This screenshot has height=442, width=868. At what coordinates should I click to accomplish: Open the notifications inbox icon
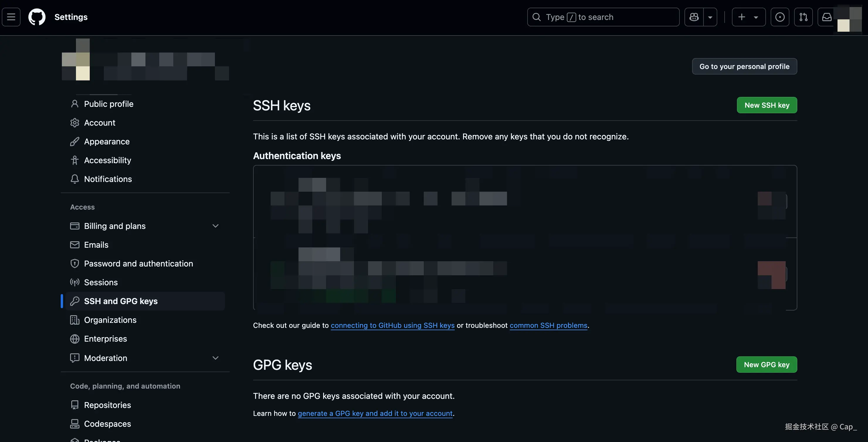pyautogui.click(x=827, y=17)
